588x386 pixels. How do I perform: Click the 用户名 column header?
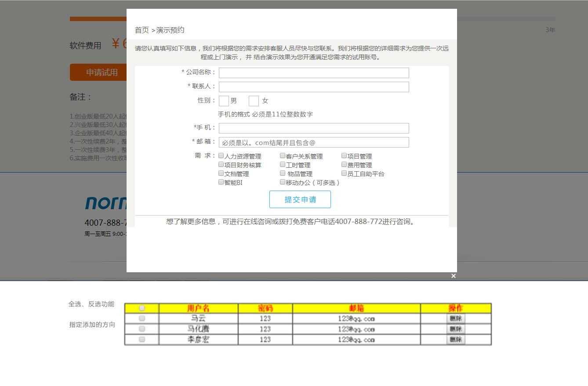coord(199,308)
